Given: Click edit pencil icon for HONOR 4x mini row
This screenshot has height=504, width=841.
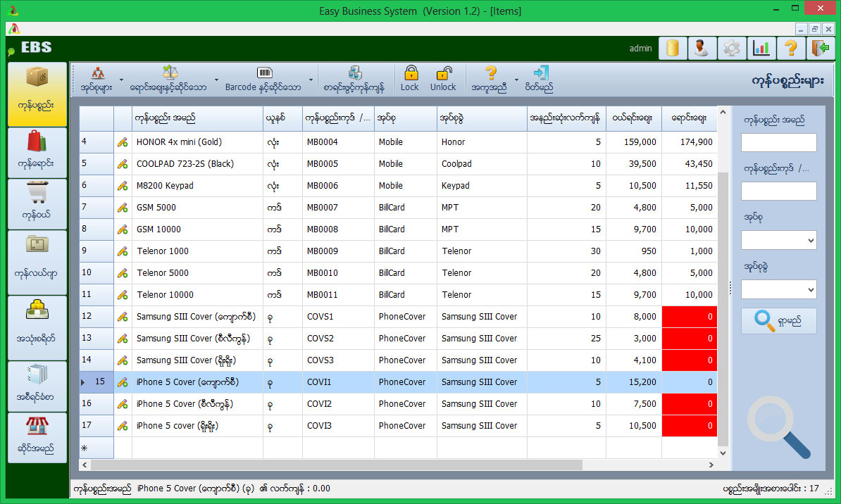Looking at the screenshot, I should 123,142.
